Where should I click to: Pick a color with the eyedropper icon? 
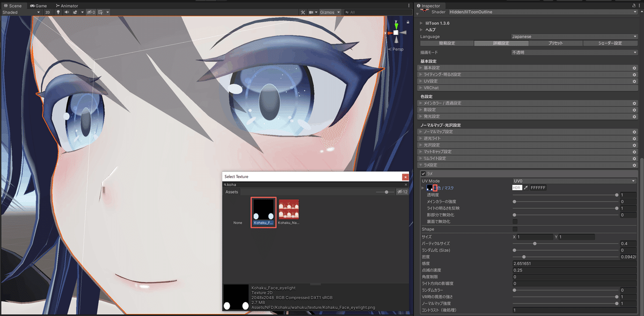click(526, 188)
